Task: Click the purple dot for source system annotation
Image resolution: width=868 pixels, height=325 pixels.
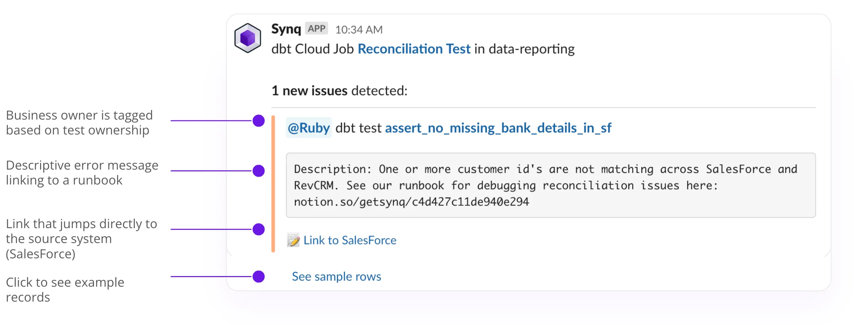Action: (x=258, y=230)
